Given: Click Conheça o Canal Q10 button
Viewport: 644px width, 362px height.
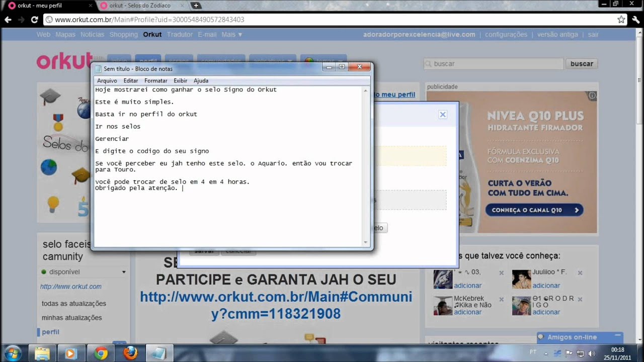Looking at the screenshot, I should (x=534, y=210).
